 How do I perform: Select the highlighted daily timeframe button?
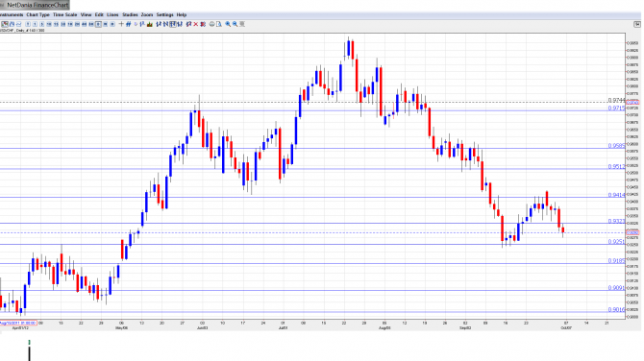click(x=99, y=24)
